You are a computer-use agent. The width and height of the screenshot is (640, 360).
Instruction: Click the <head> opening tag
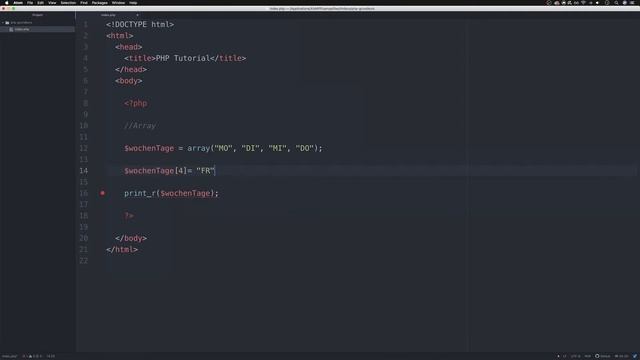(129, 47)
